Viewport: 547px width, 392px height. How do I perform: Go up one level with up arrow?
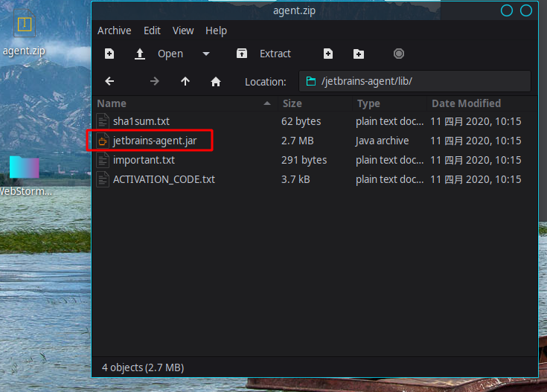185,81
